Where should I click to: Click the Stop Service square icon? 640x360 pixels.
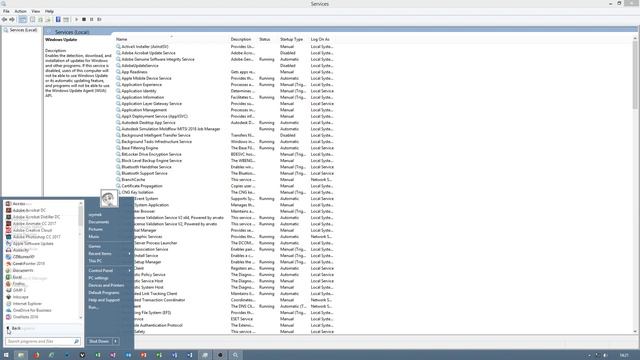[x=84, y=20]
